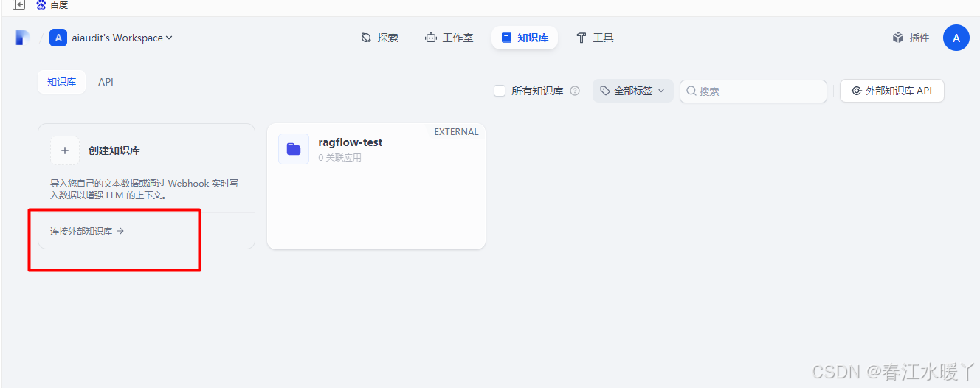Click the help icon beside 所有知识库
Screen dimensions: 980x388
(575, 91)
